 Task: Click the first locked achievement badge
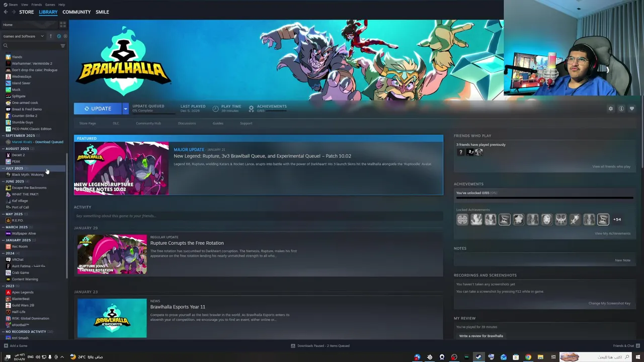(x=462, y=219)
